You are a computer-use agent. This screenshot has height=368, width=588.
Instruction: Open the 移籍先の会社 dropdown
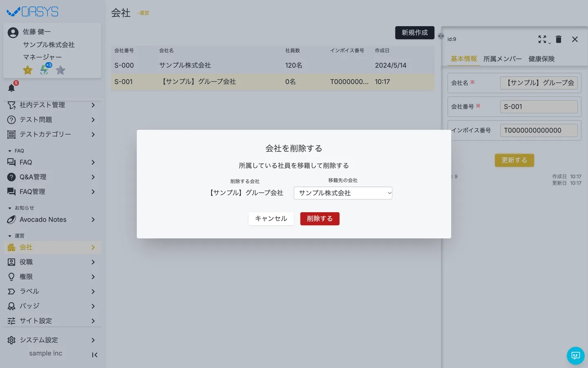343,193
